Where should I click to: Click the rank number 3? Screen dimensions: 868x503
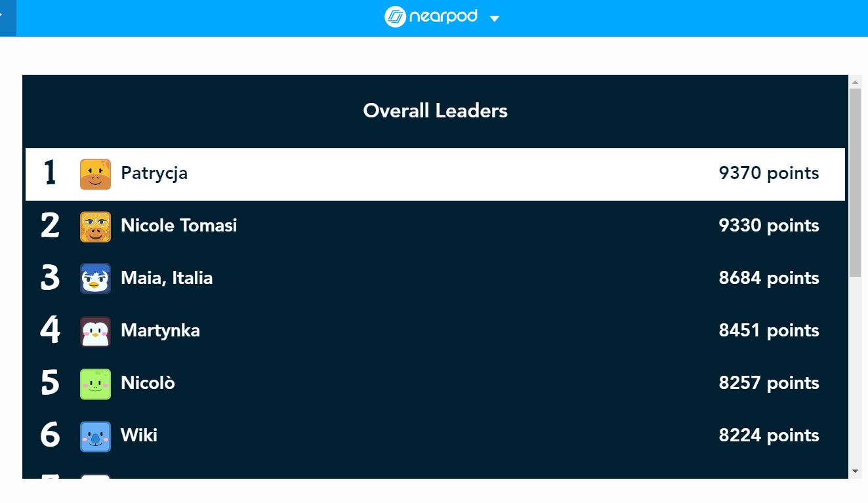(x=50, y=278)
